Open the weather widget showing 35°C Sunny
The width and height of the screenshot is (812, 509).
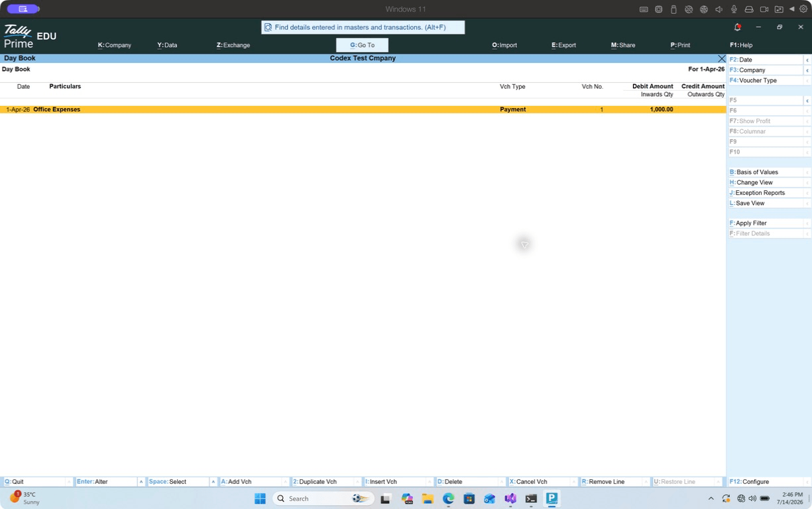point(25,498)
